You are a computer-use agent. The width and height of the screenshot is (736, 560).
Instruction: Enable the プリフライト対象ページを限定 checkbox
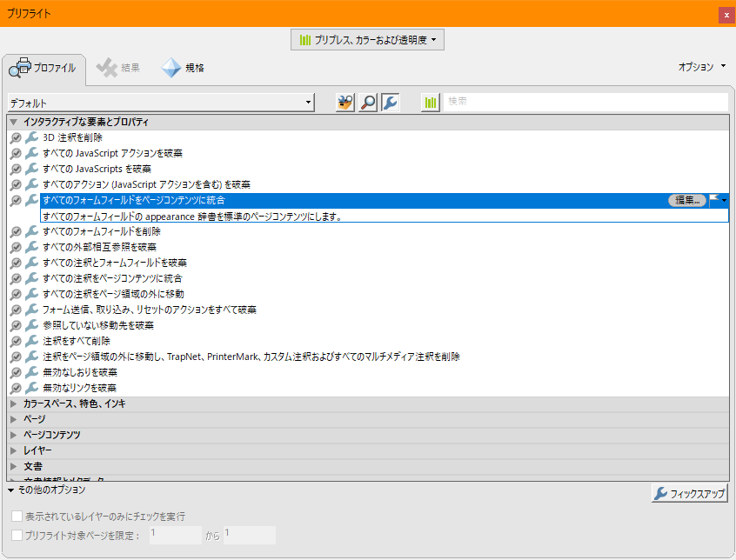pos(16,534)
